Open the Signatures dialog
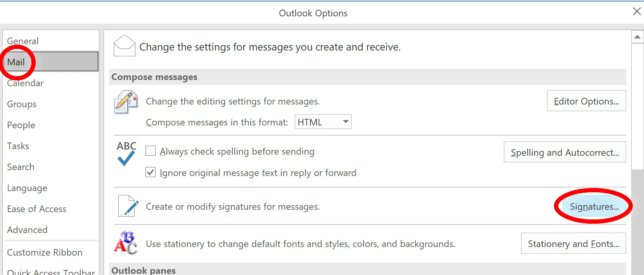Screen dimensions: 644x275 tap(594, 207)
